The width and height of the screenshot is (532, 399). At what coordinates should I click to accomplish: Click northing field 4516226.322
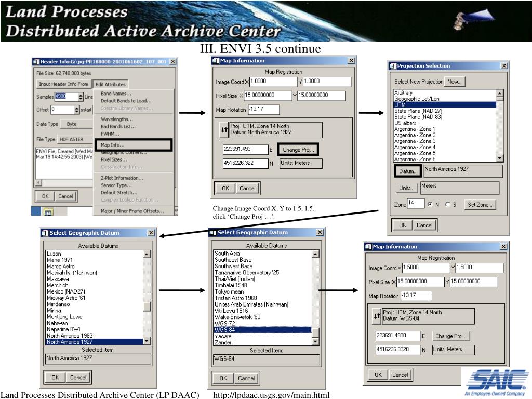(245, 163)
